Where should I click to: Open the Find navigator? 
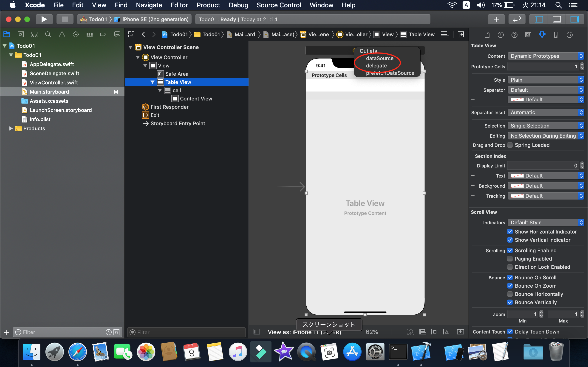coord(48,34)
